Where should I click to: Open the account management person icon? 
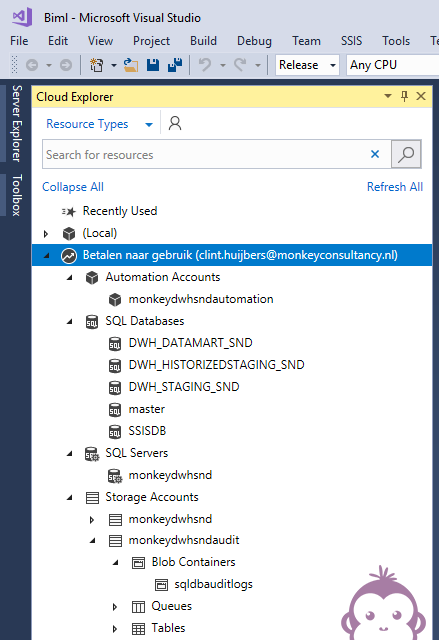click(x=175, y=123)
